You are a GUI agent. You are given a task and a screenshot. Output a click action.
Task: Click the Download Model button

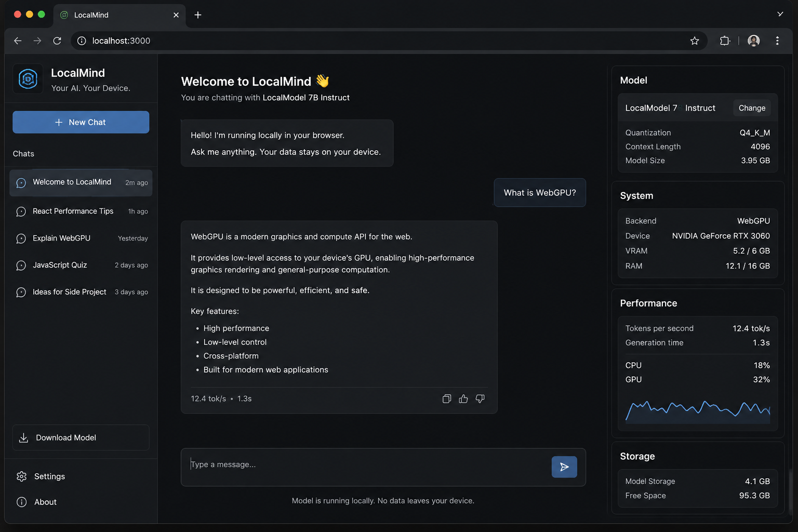[81, 437]
